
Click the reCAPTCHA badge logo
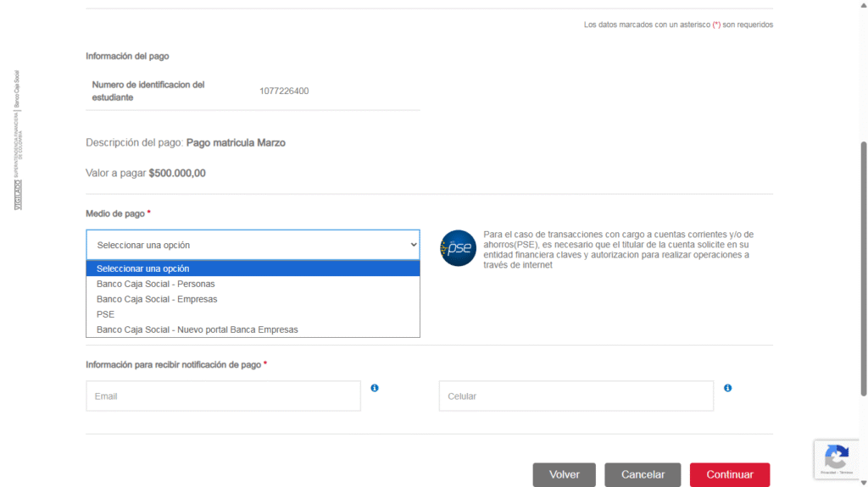[837, 458]
